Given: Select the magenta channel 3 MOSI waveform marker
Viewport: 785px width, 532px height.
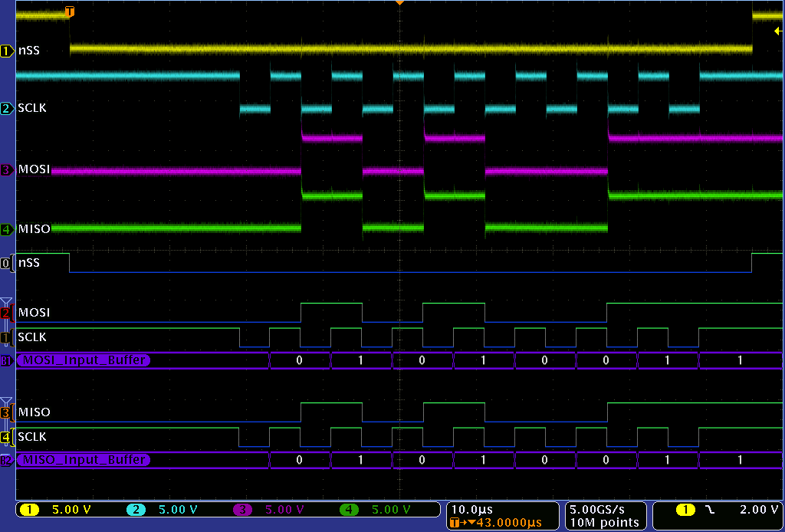Looking at the screenshot, I should pyautogui.click(x=8, y=169).
